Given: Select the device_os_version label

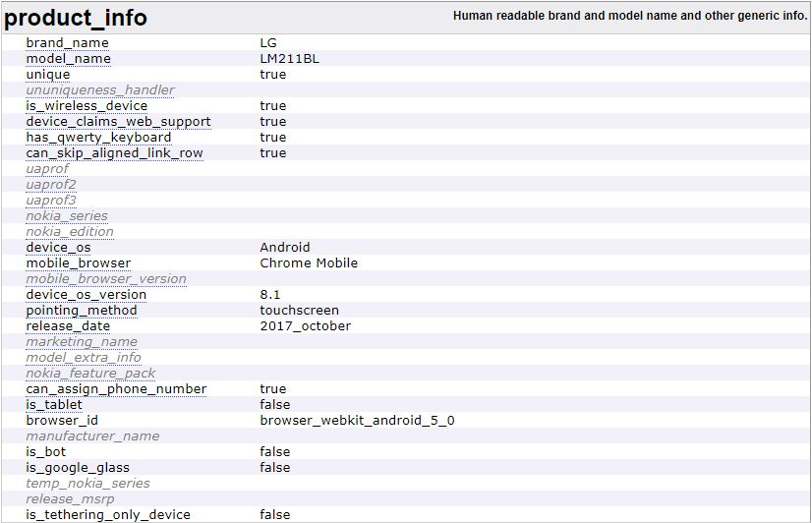Looking at the screenshot, I should click(86, 295).
